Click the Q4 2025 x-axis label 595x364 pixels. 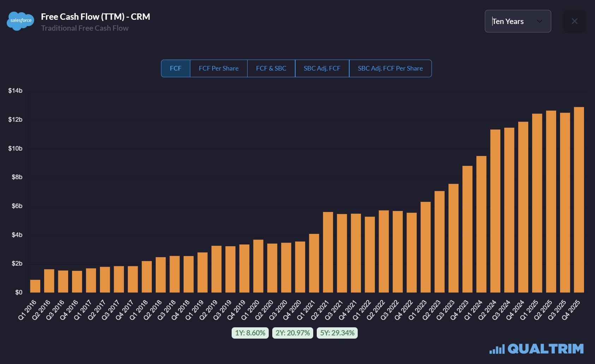tap(571, 310)
